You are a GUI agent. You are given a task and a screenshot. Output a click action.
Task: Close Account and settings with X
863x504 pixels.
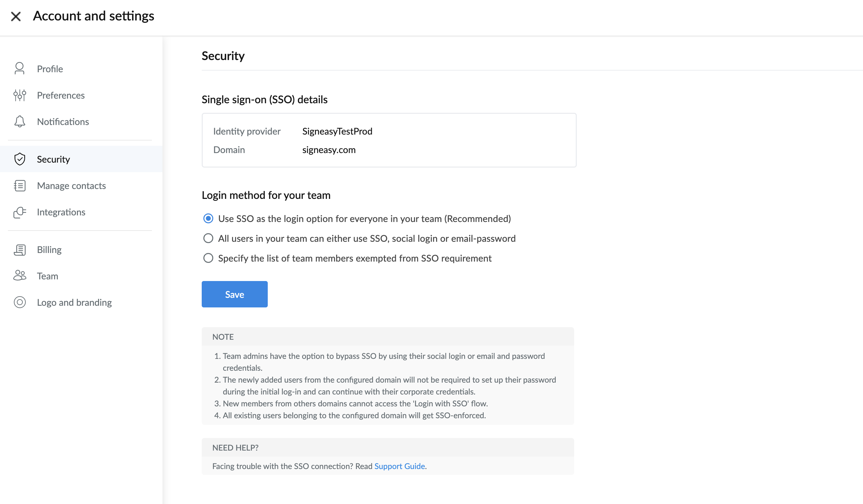tap(16, 16)
